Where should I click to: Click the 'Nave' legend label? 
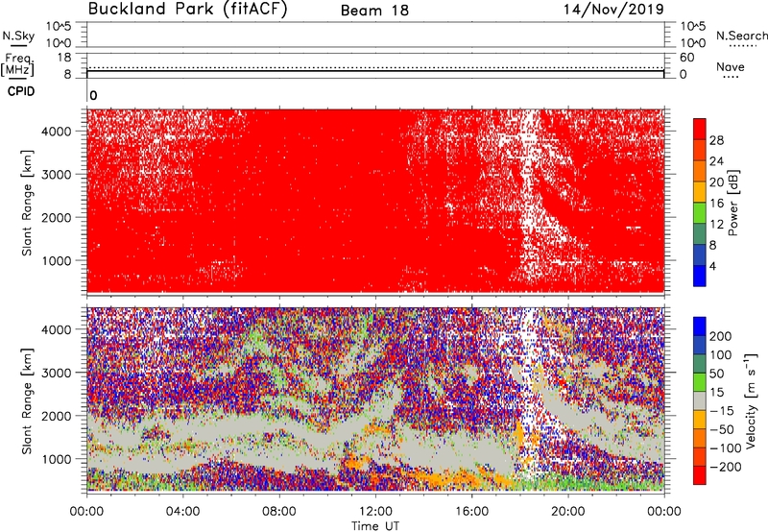pyautogui.click(x=730, y=66)
